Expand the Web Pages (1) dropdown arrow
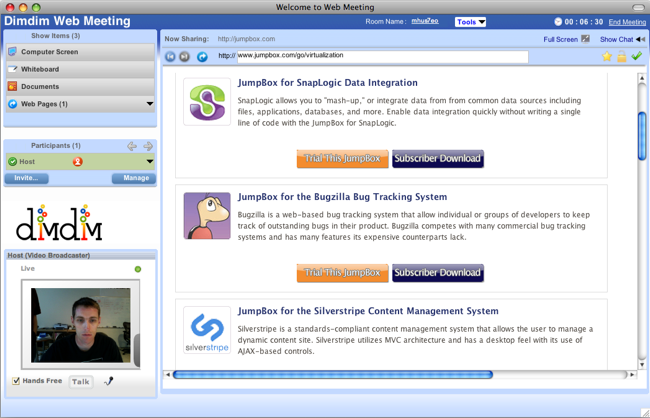650x418 pixels. 150,104
